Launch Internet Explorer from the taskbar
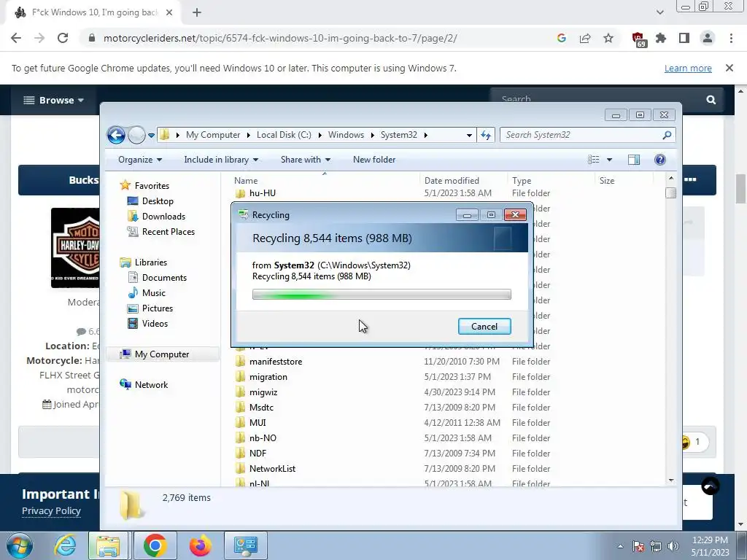 tap(64, 545)
